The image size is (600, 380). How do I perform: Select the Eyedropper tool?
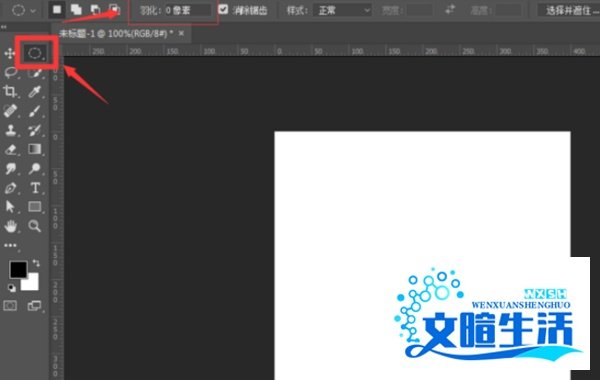click(35, 91)
